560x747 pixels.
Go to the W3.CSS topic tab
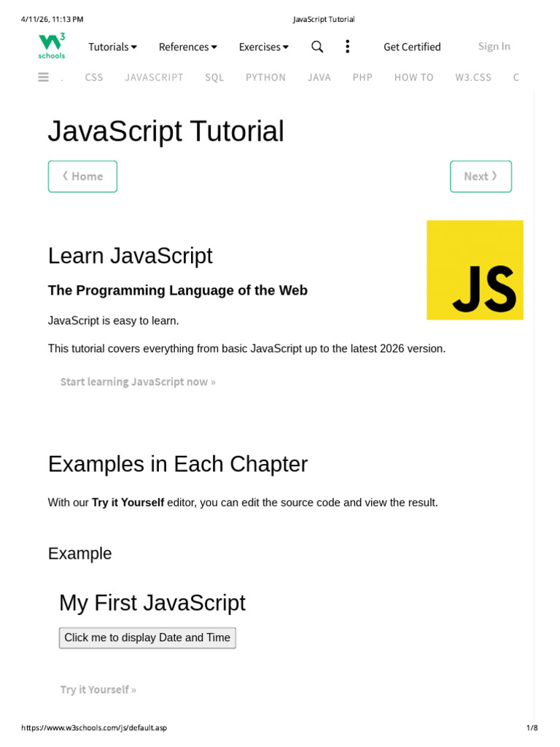pyautogui.click(x=472, y=77)
